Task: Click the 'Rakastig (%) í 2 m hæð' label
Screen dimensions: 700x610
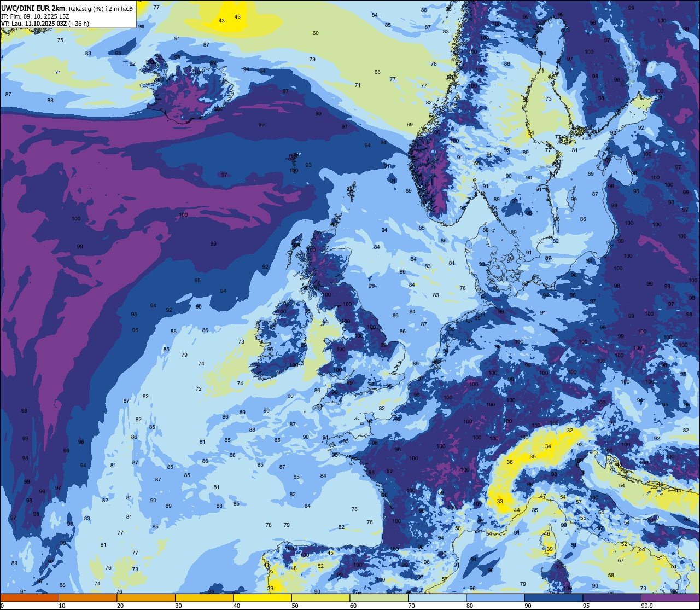Action: (x=101, y=8)
